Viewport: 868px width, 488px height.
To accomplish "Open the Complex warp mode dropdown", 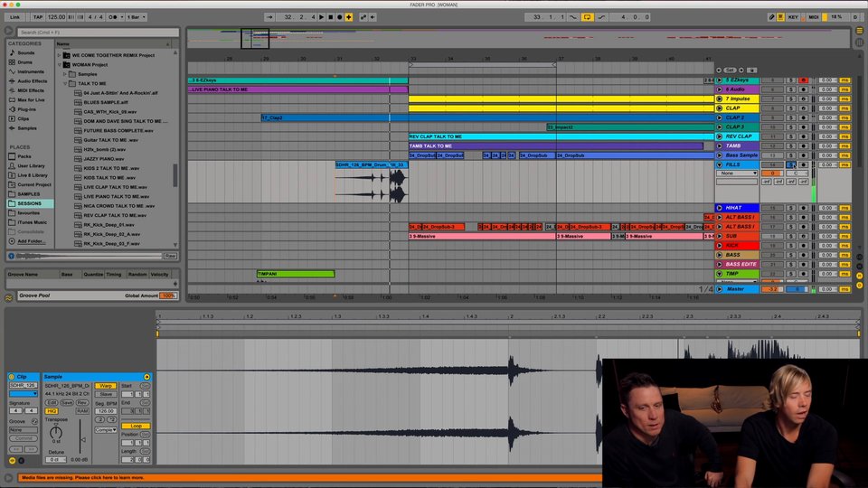I will [105, 430].
